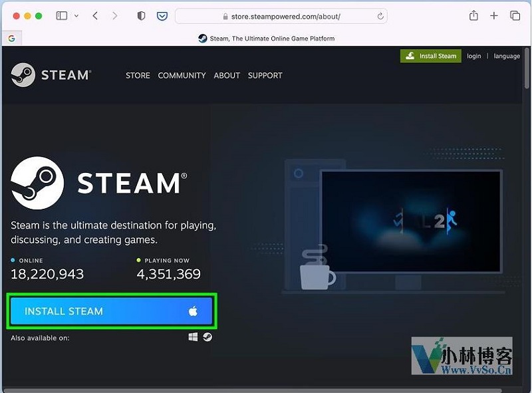
Task: Click the Steam logo in the header
Action: tap(51, 75)
